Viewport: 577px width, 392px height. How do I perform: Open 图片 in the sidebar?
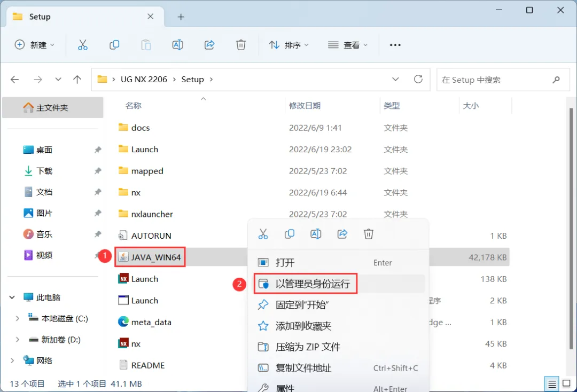coord(44,213)
